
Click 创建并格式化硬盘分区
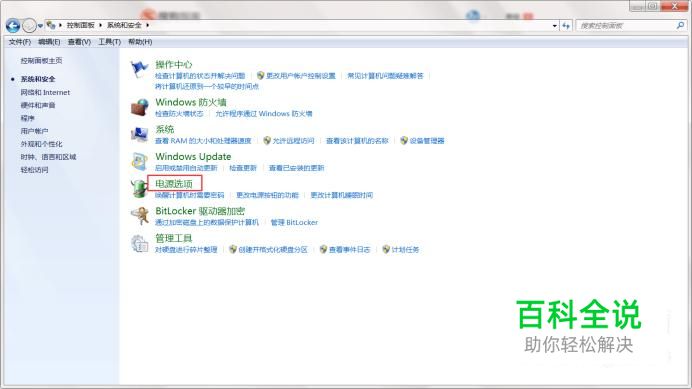273,249
